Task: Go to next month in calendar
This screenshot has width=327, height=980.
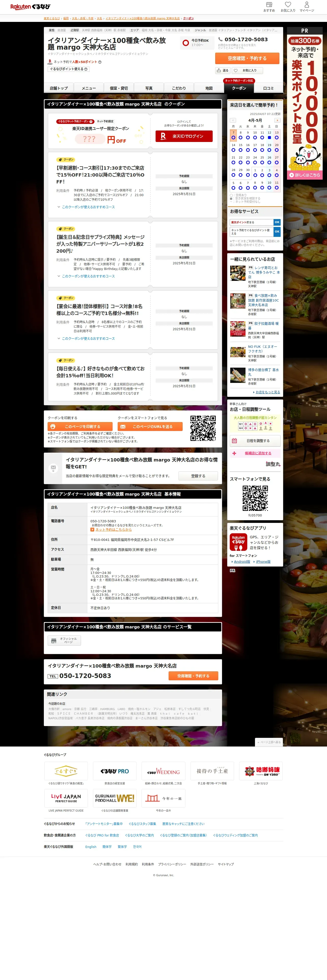Action: coord(277,120)
